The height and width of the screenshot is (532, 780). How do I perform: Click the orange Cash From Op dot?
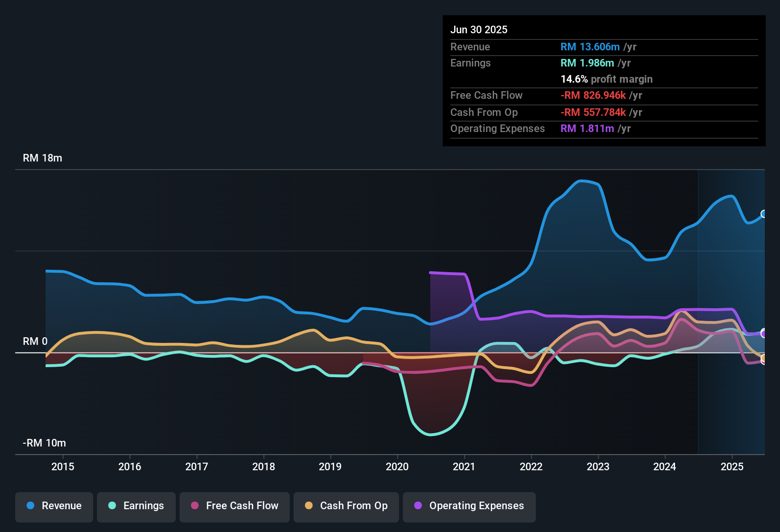click(309, 505)
